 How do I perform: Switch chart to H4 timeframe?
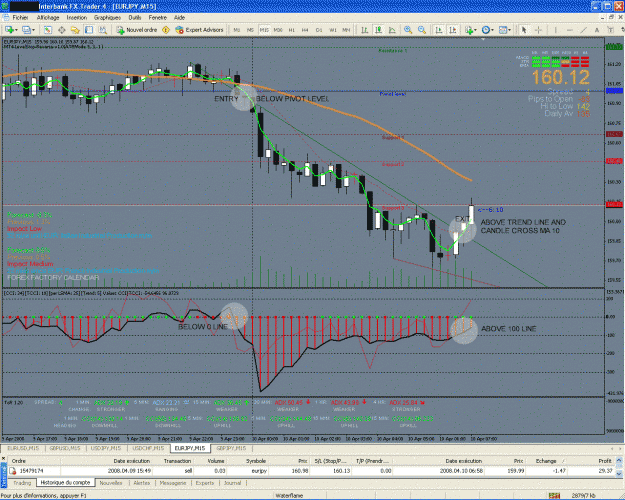click(x=305, y=30)
